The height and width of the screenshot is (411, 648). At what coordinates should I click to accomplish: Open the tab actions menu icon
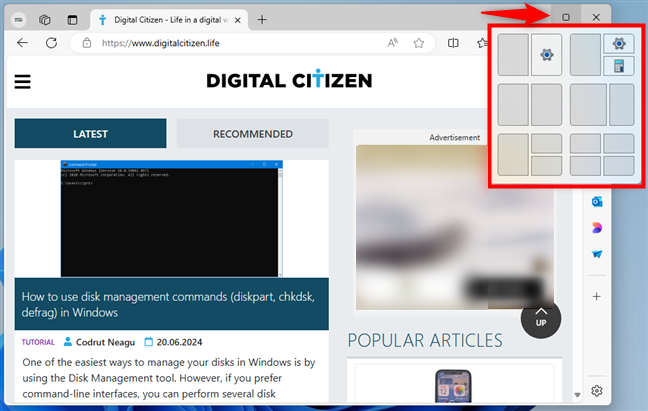[x=72, y=19]
